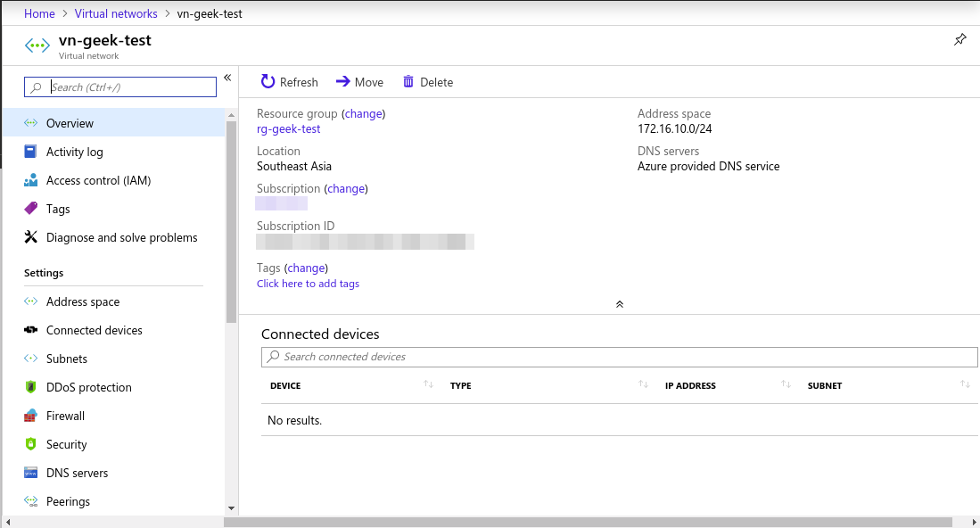Viewport: 980px width, 528px height.
Task: Click the Delete trash icon
Action: [408, 81]
